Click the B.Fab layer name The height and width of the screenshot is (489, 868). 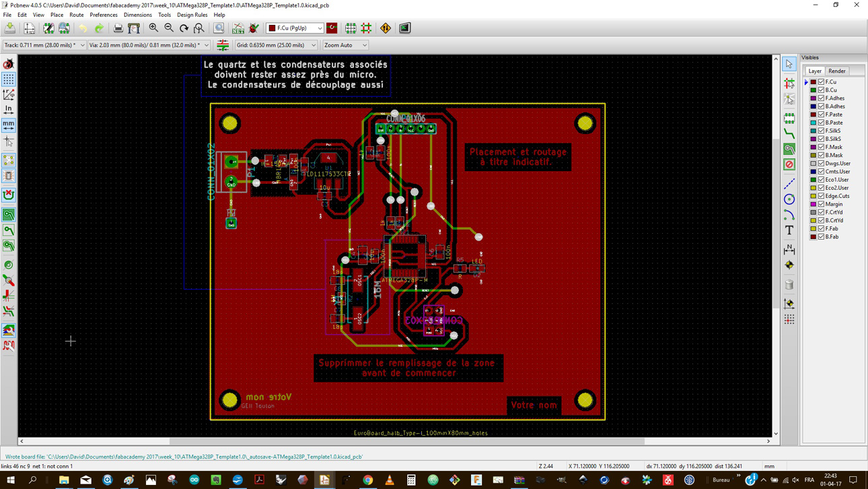pos(832,236)
